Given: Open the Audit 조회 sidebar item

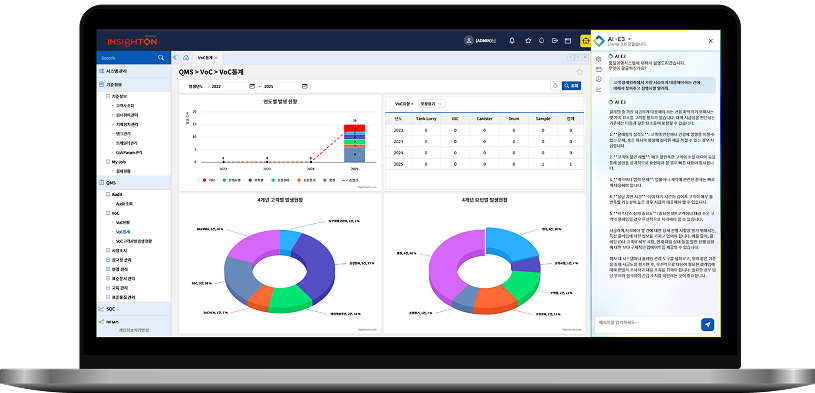Looking at the screenshot, I should [x=125, y=203].
